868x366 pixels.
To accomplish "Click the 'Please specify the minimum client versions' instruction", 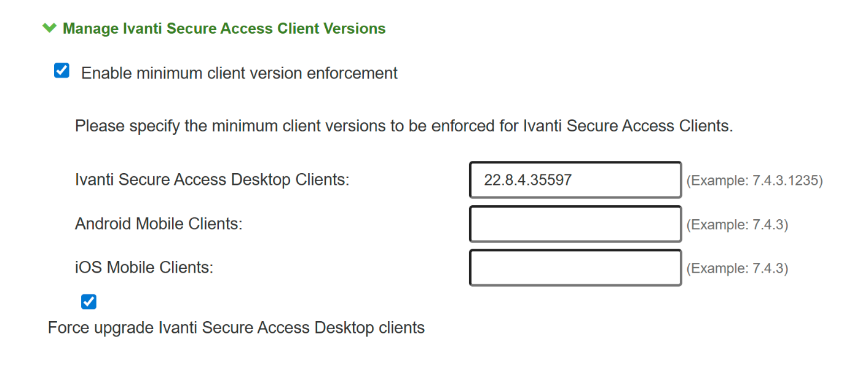I will click(x=404, y=127).
